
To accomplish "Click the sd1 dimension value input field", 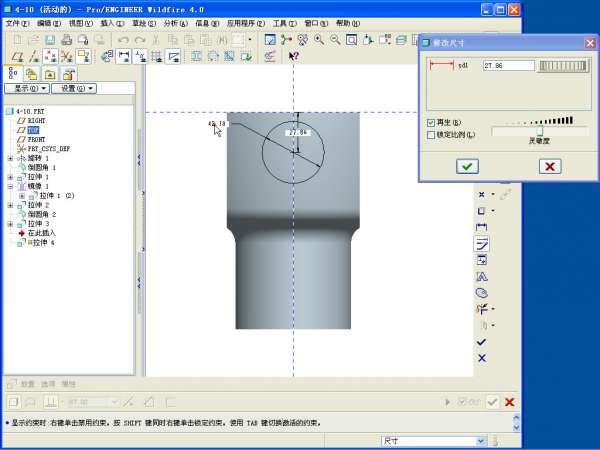I will 507,65.
